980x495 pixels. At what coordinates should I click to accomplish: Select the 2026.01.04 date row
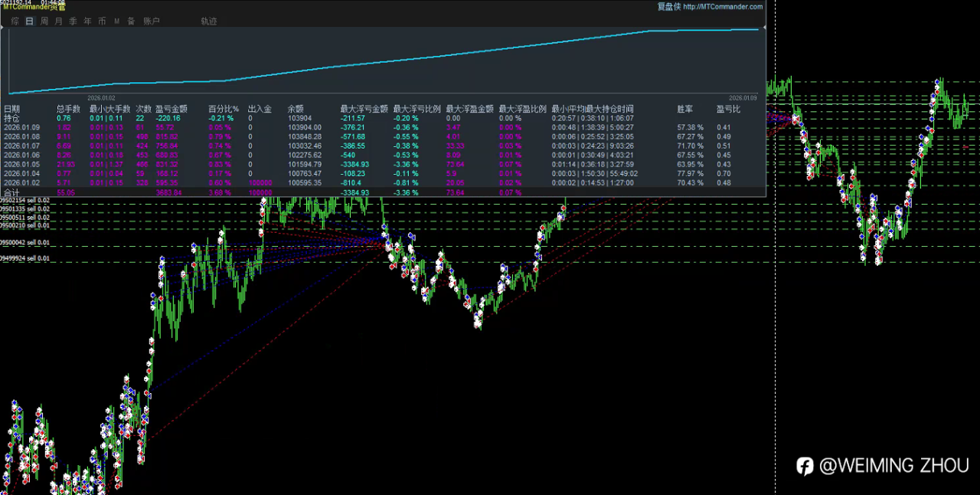tap(21, 174)
